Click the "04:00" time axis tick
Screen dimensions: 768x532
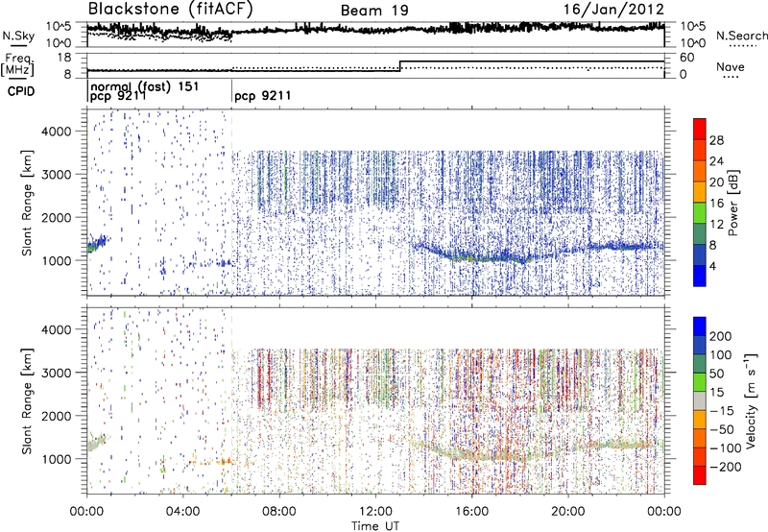click(182, 512)
